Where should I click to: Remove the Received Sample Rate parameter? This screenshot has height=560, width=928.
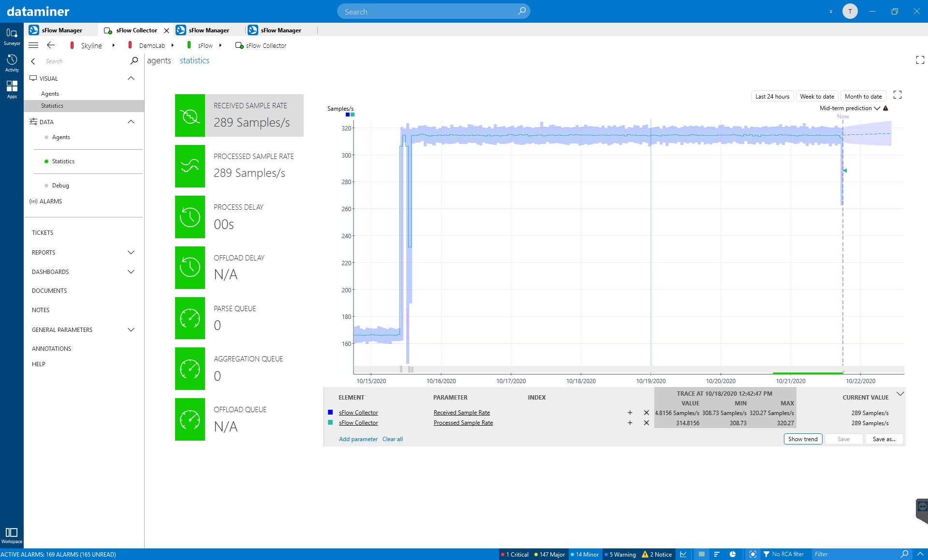point(647,413)
